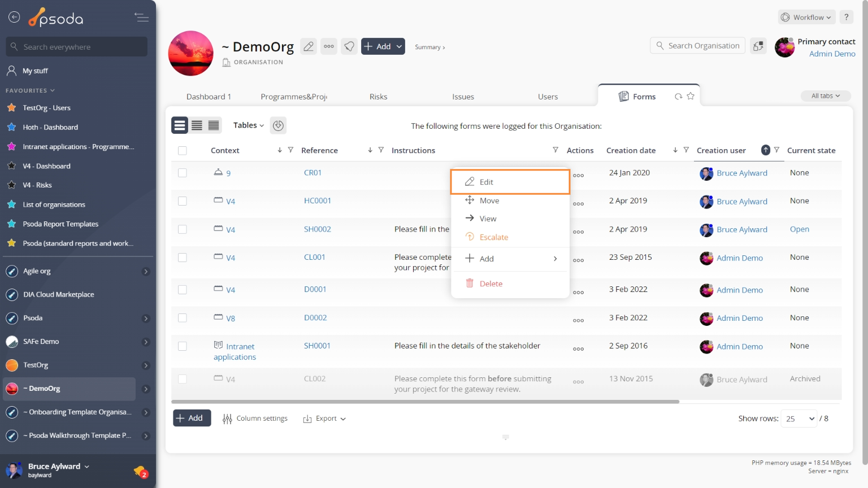Screen dimensions: 868x488
Task: Click the edit pencil icon beside DemoOrg
Action: pyautogui.click(x=309, y=46)
